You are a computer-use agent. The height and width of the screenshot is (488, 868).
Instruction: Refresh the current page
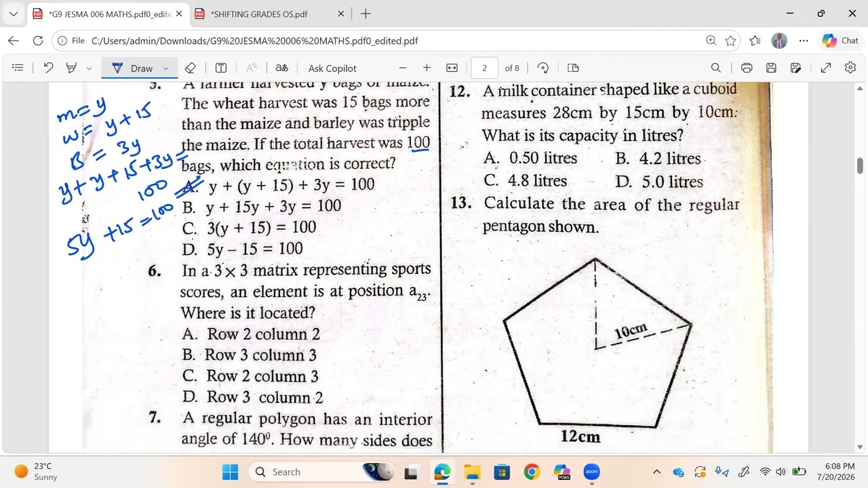[38, 41]
